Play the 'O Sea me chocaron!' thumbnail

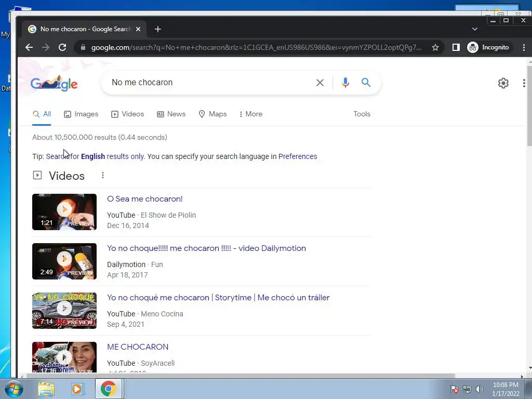(64, 212)
